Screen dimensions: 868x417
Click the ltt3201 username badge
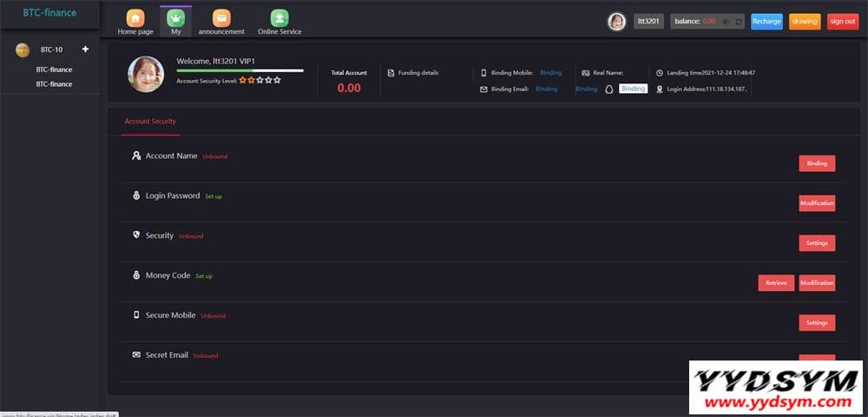tap(648, 22)
